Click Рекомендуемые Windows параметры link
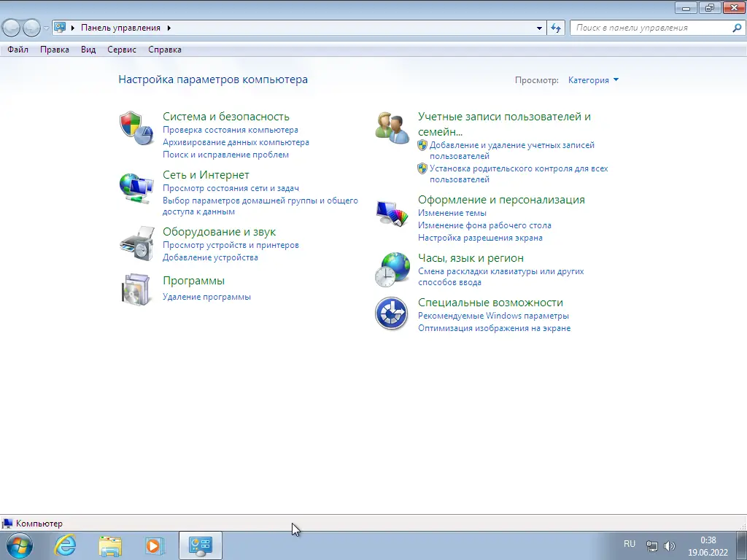 click(x=493, y=316)
